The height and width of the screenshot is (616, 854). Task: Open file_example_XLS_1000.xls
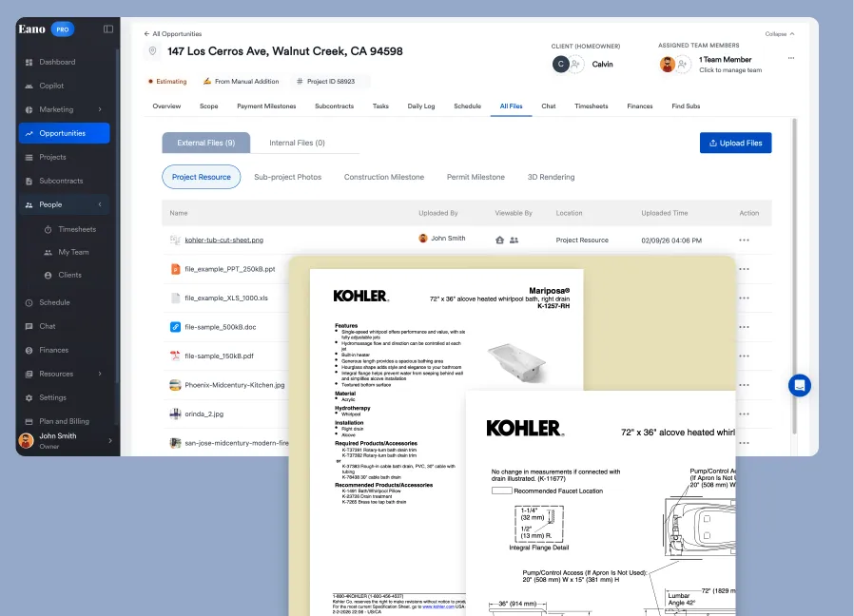[226, 298]
